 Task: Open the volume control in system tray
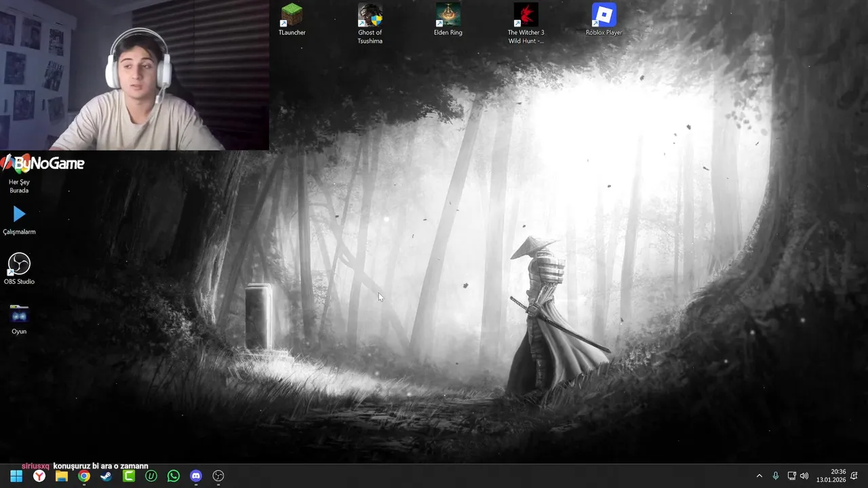pos(804,476)
